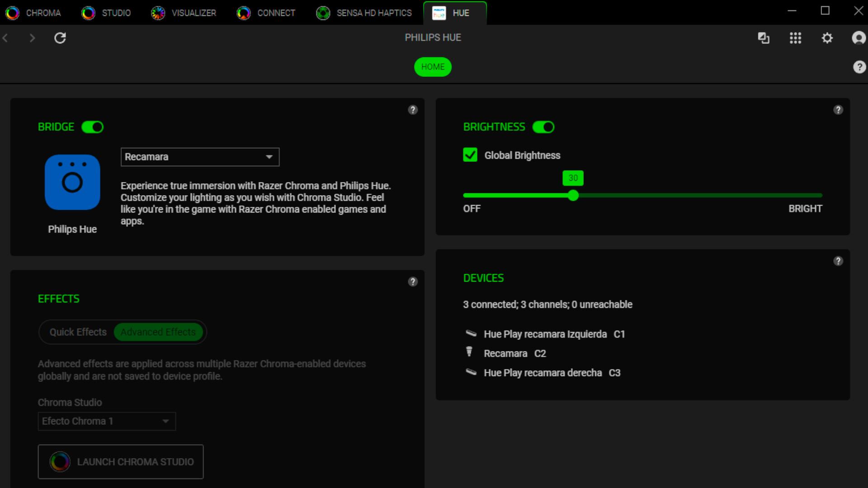This screenshot has height=488, width=868.
Task: Click the multi-window switch icon
Action: click(763, 38)
